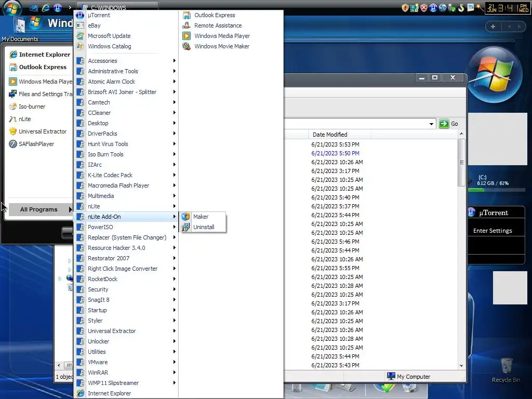
Task: Expand the CCleaner program group
Action: click(126, 113)
